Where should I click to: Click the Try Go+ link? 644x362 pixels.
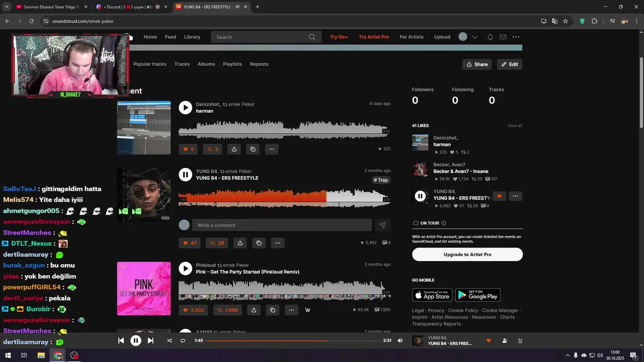[x=339, y=37]
